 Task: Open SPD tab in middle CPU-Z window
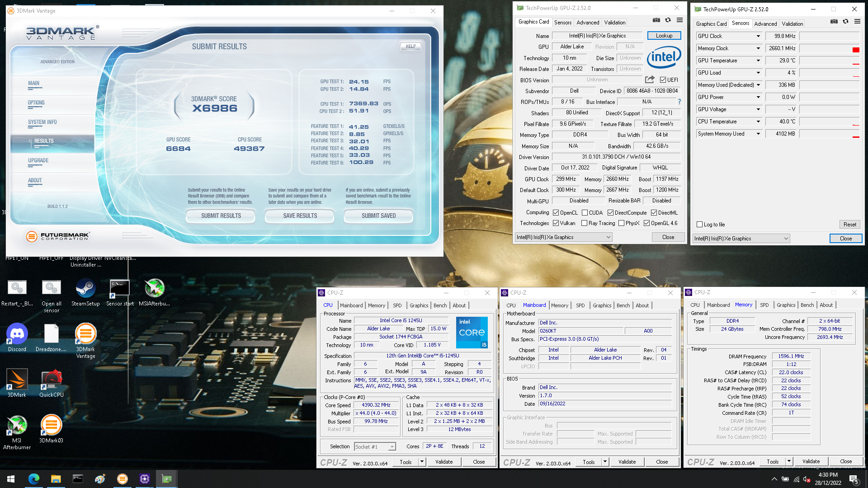(580, 305)
